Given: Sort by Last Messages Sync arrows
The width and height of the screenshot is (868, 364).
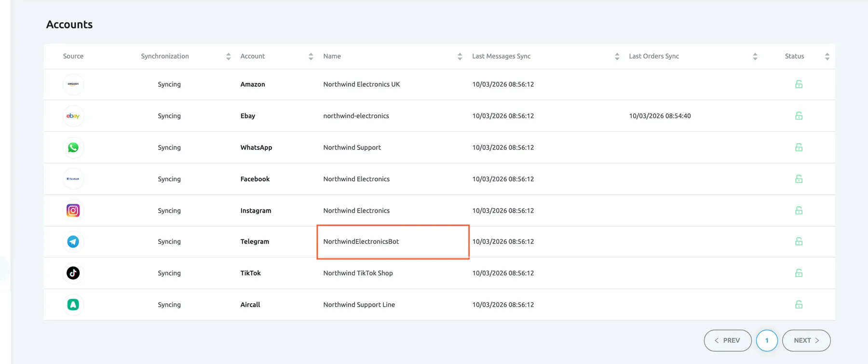Looking at the screenshot, I should click(x=617, y=56).
